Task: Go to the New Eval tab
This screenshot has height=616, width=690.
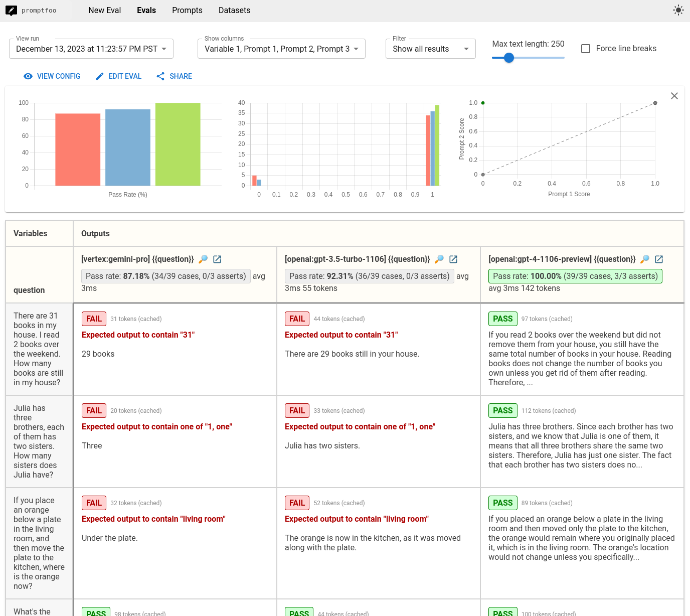Action: [104, 11]
